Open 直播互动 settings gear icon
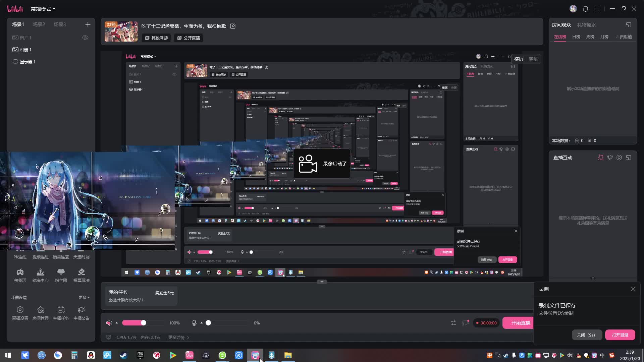The width and height of the screenshot is (644, 362). coord(619,158)
